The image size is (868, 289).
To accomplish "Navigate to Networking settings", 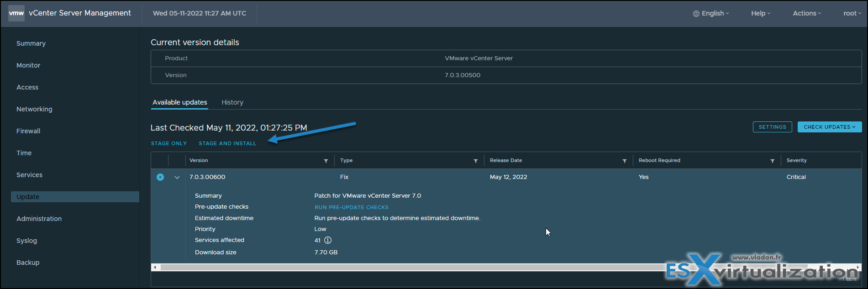I will point(34,109).
